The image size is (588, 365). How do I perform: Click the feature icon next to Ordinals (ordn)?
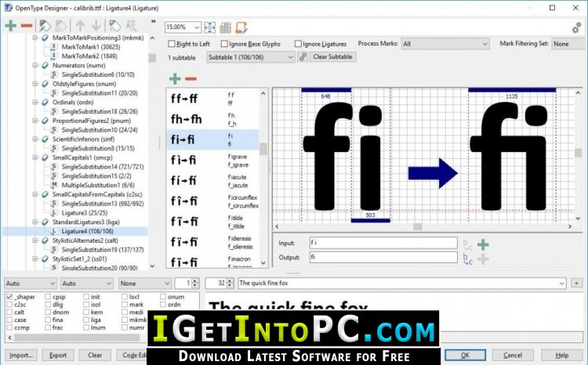(45, 103)
